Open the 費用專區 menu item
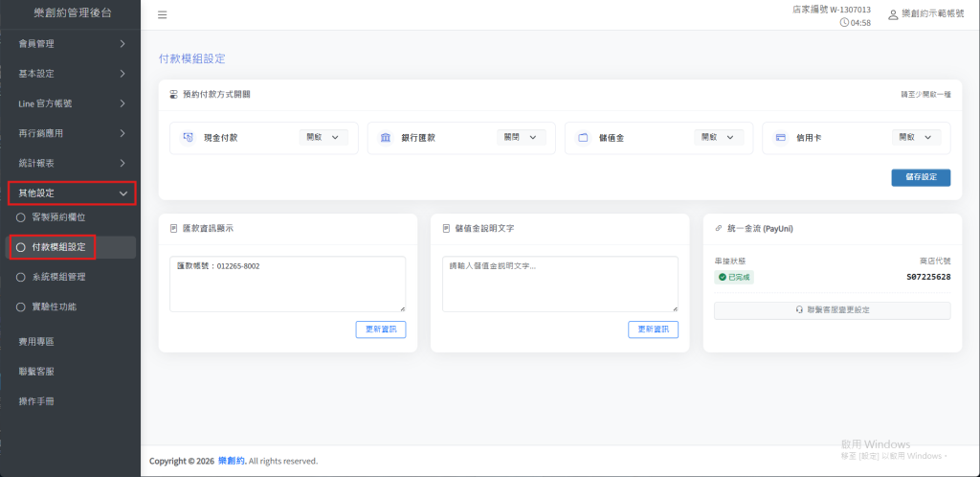The height and width of the screenshot is (477, 980). [36, 341]
